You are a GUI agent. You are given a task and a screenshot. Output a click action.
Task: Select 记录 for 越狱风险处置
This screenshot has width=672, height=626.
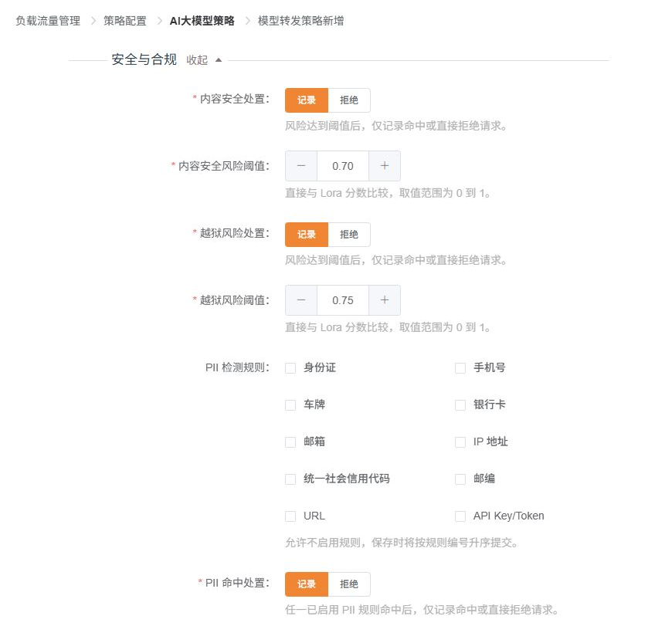click(x=307, y=235)
